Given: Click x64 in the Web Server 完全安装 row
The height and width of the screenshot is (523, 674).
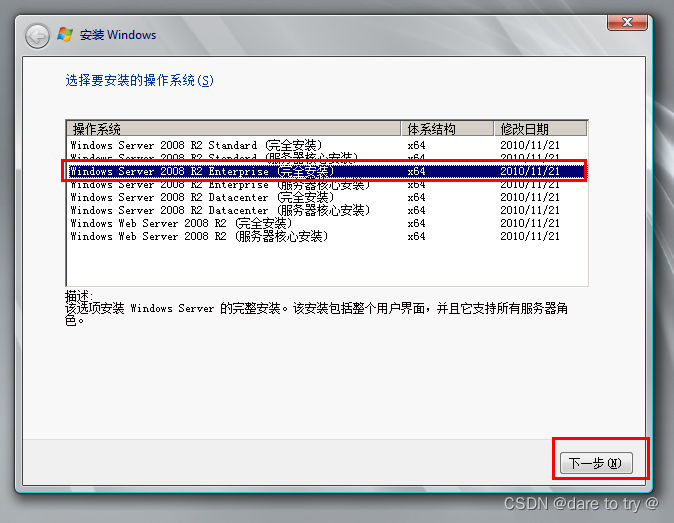Looking at the screenshot, I should 416,223.
